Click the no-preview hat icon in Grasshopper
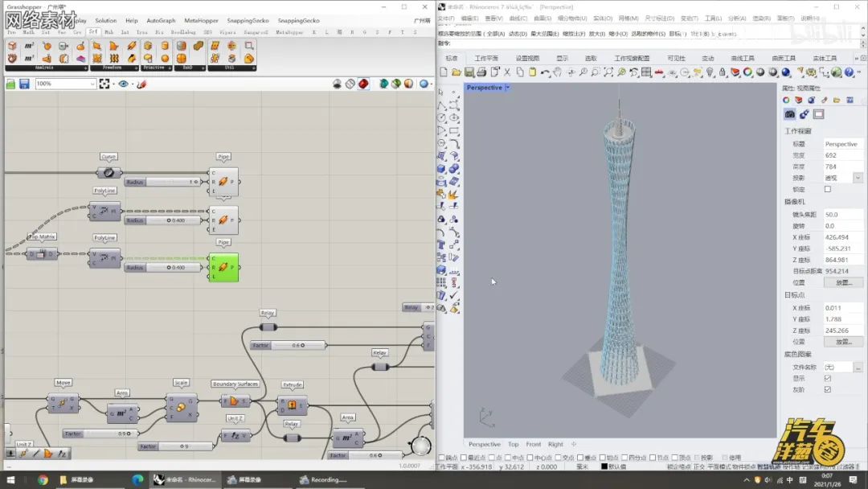The width and height of the screenshot is (868, 489). pos(337,84)
